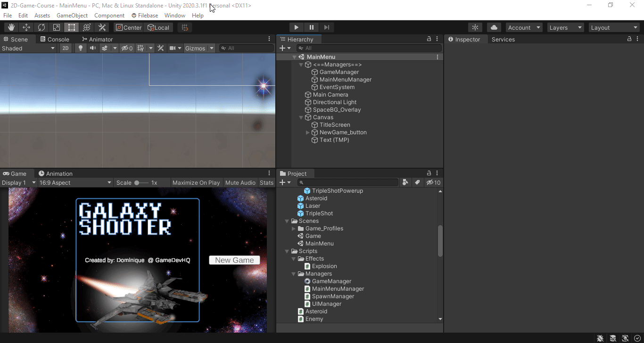This screenshot has width=644, height=343.
Task: Switch to the Services tab
Action: [503, 39]
